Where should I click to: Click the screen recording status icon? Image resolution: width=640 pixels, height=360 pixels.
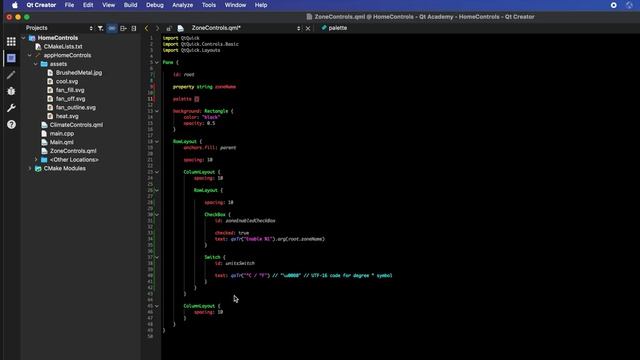613,5
